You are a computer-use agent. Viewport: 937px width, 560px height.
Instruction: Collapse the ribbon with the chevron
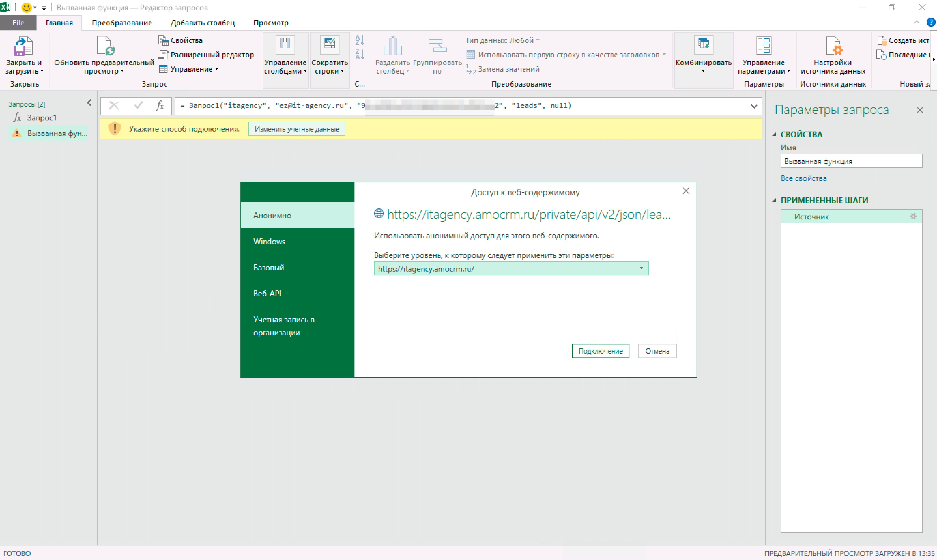[917, 22]
